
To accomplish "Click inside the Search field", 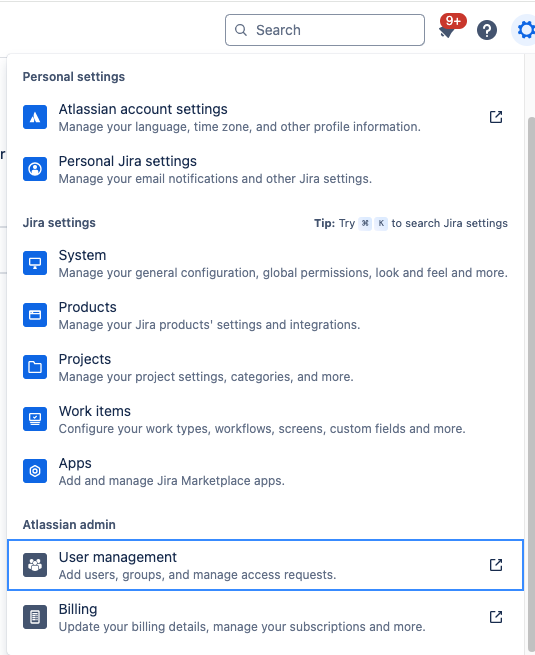I will click(x=325, y=30).
